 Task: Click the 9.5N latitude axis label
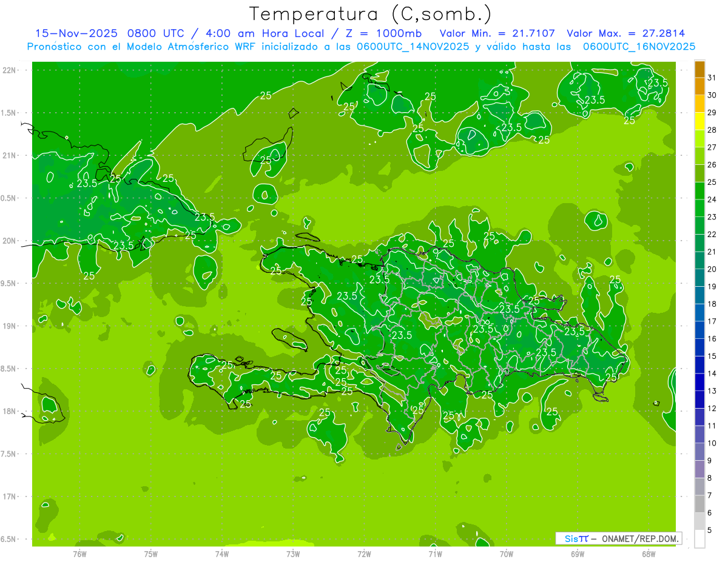[x=8, y=283]
